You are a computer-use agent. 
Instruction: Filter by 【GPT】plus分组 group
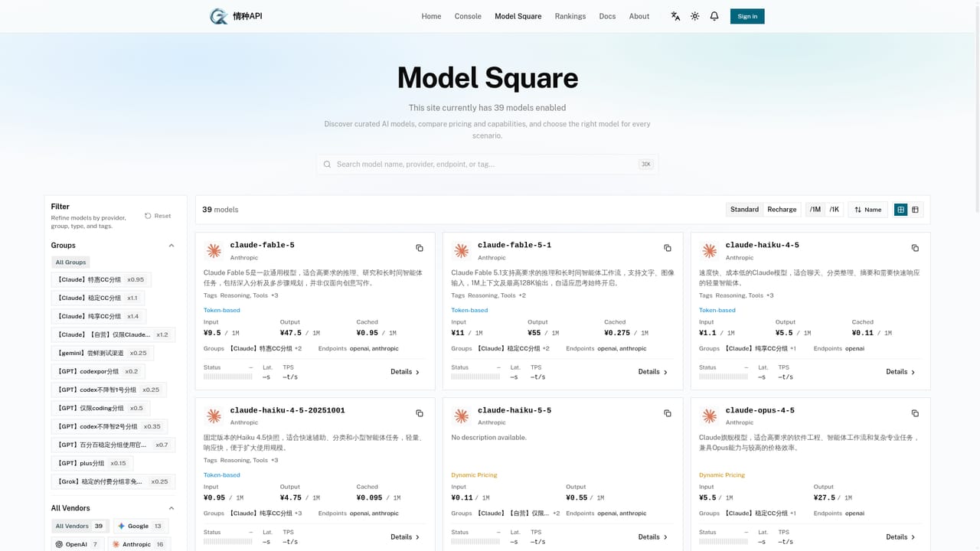coord(92,463)
